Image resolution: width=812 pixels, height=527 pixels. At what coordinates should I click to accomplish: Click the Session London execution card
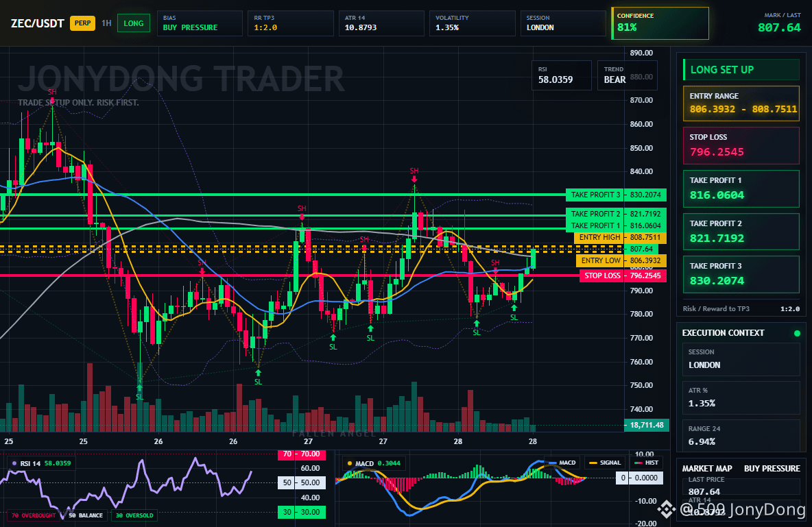pyautogui.click(x=741, y=358)
